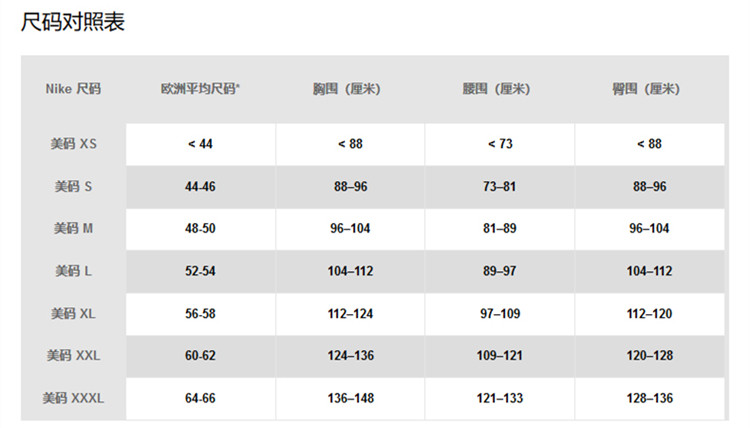Select the 96–104 chest cell for M
Screen dimensions: 750x428
(x=350, y=229)
